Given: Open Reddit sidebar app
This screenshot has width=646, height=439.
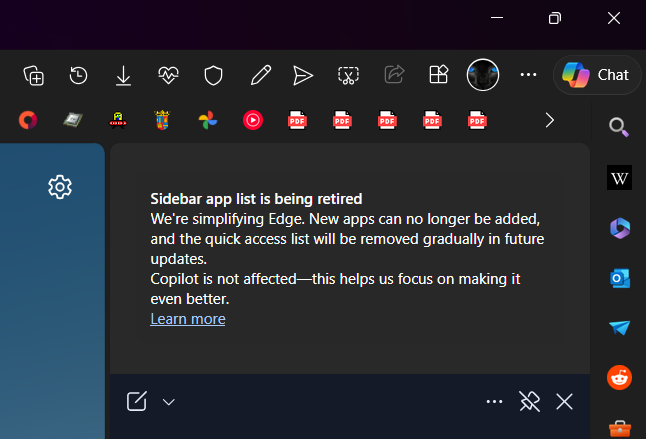Looking at the screenshot, I should [619, 377].
